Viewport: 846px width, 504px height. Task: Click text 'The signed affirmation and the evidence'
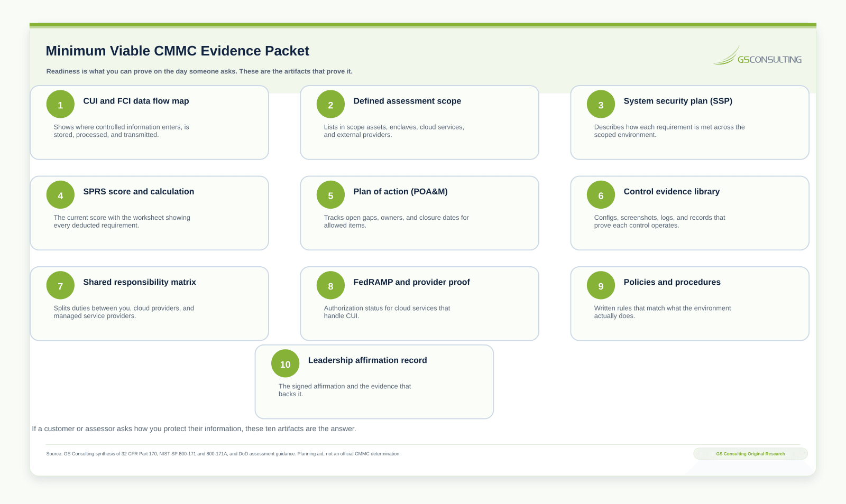[345, 390]
